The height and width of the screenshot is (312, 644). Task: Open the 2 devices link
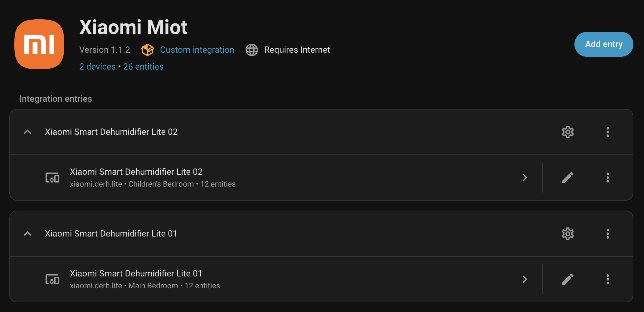click(97, 66)
